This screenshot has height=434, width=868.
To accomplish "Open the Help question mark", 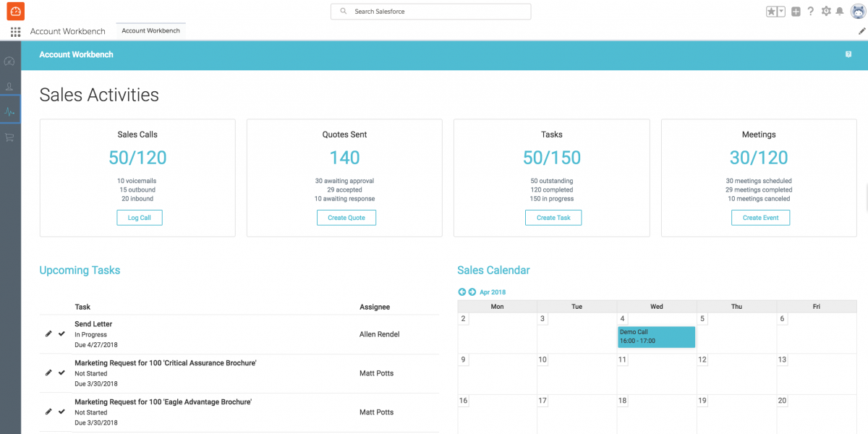I will click(811, 12).
